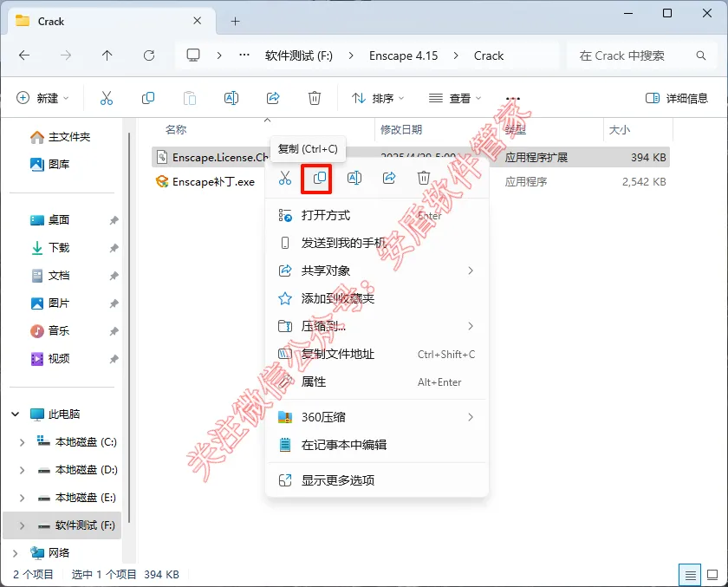
Task: Expand 本地磁盘 (C:) in the tree
Action: [x=22, y=442]
